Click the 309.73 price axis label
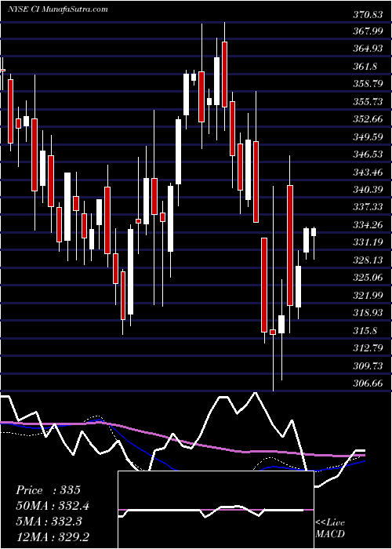Viewport: 392px width, 549px height. tap(368, 365)
